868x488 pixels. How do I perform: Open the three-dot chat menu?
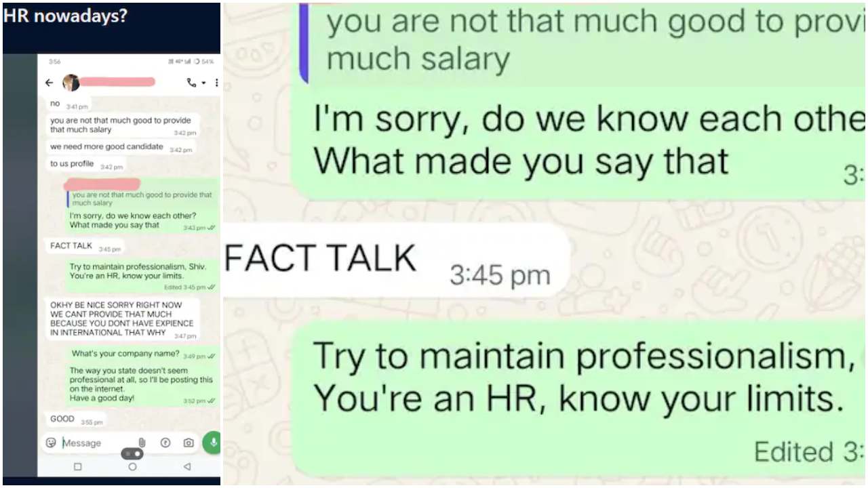[x=216, y=83]
